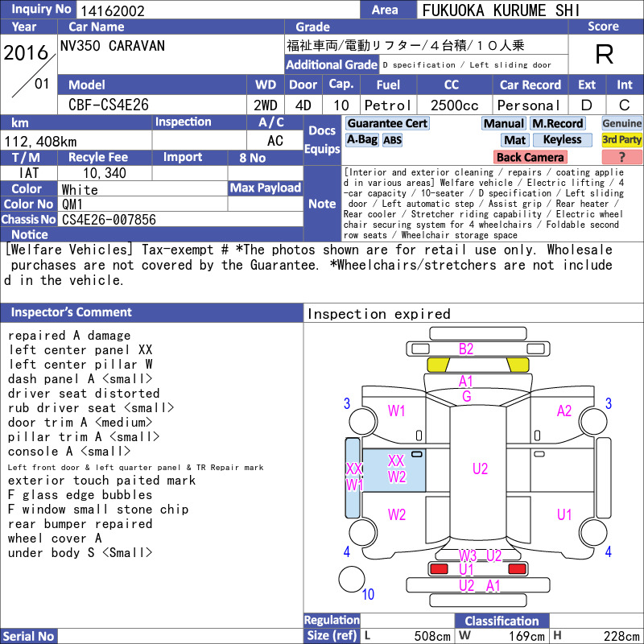The height and width of the screenshot is (644, 644).
Task: Click the Serial No label
Action: 28,636
